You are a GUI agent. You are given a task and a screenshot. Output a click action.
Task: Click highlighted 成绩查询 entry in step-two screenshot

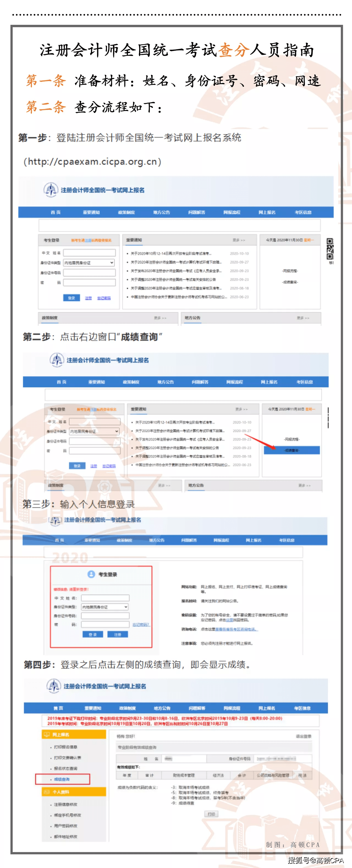point(292,450)
